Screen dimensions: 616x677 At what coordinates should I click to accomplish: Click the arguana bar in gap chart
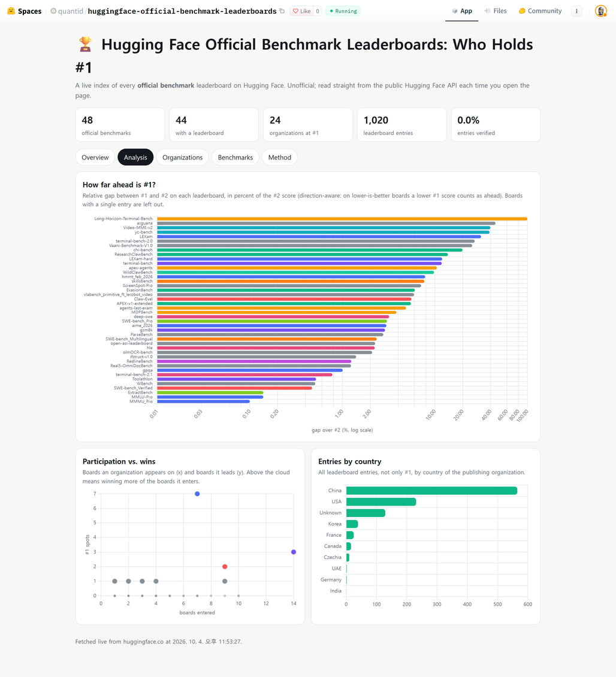point(326,223)
